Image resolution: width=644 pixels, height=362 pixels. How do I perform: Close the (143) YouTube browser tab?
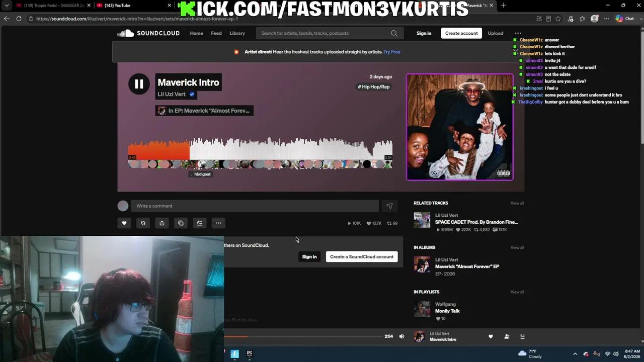click(169, 6)
